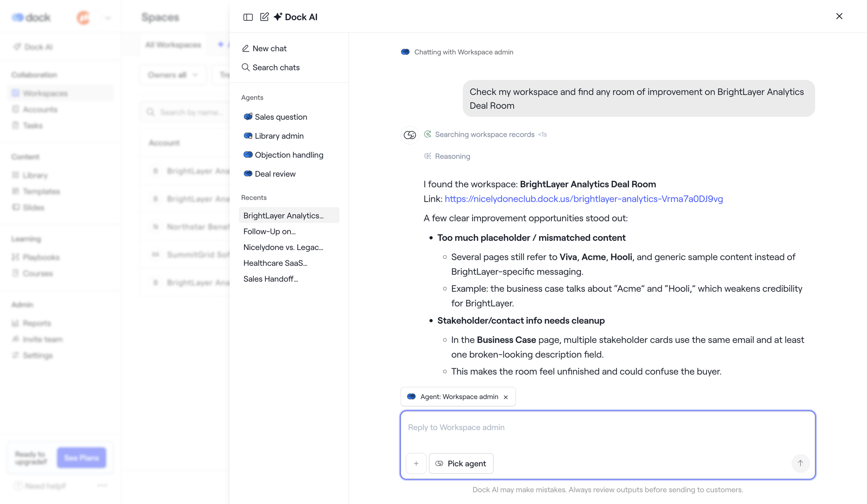The image size is (867, 504).
Task: Open Library in sidebar
Action: tap(30, 175)
